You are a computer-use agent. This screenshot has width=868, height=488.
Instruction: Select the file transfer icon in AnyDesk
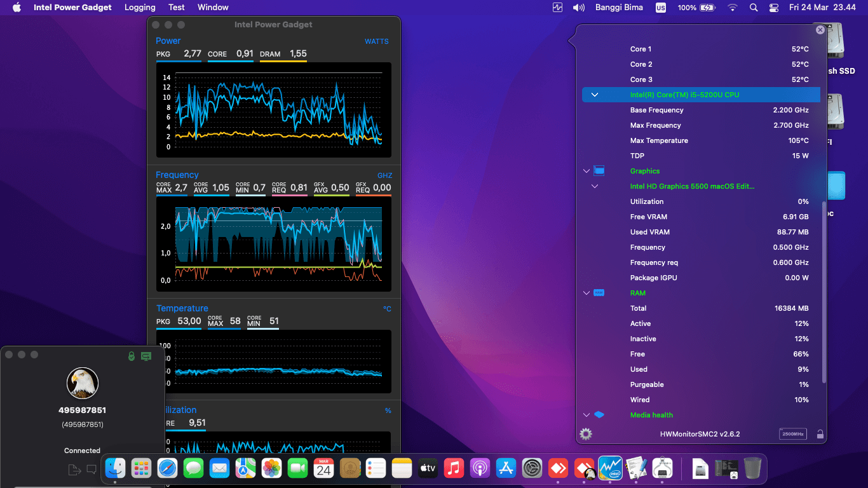point(74,468)
